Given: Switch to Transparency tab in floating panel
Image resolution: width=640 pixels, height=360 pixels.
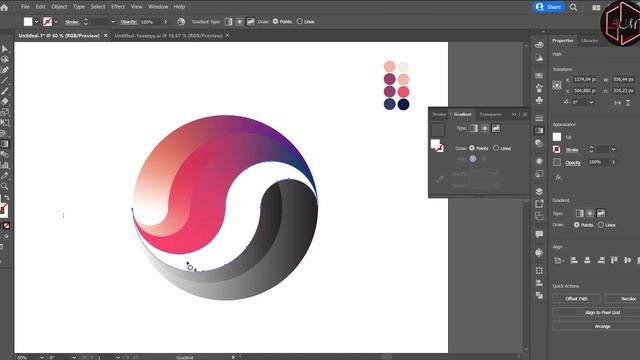Looking at the screenshot, I should [491, 114].
